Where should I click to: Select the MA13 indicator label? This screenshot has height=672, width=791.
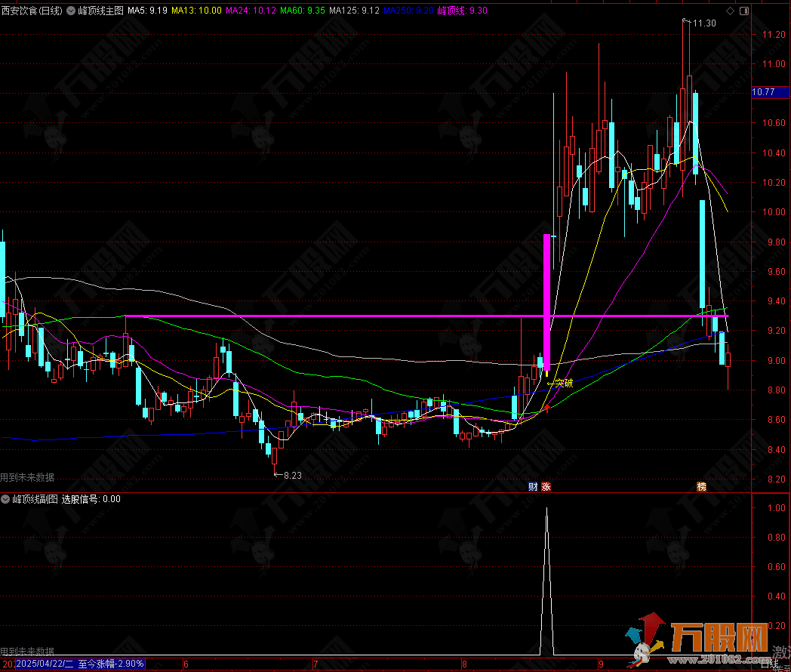(196, 11)
